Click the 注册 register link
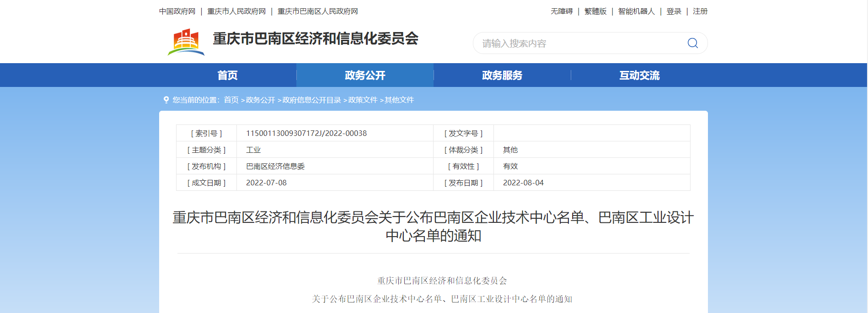Screen dimensions: 868x313 click(700, 11)
